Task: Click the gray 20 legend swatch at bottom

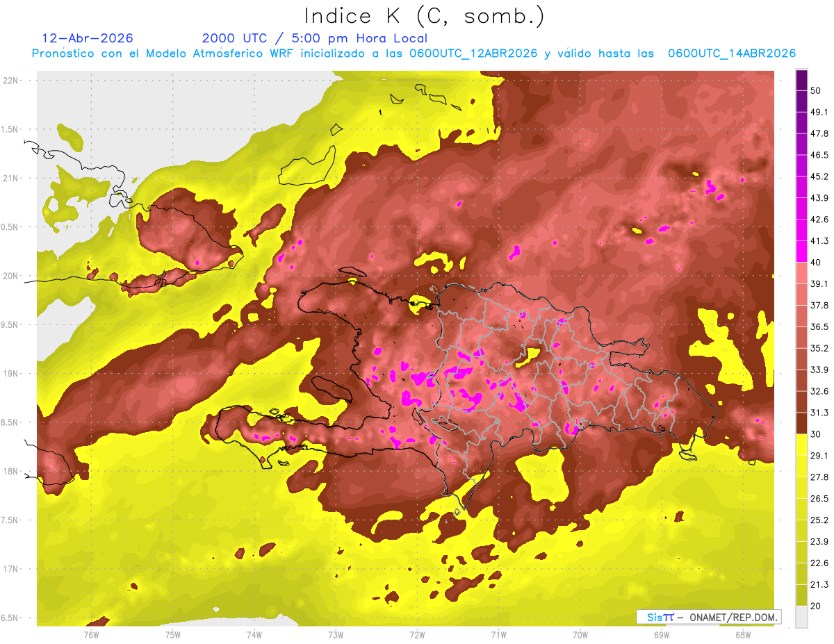Action: coord(801,617)
